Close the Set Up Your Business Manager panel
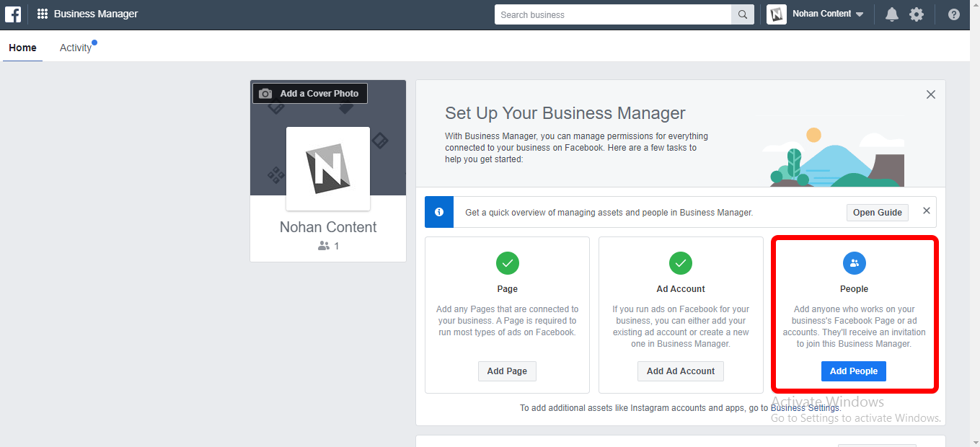Image resolution: width=980 pixels, height=447 pixels. [x=931, y=94]
